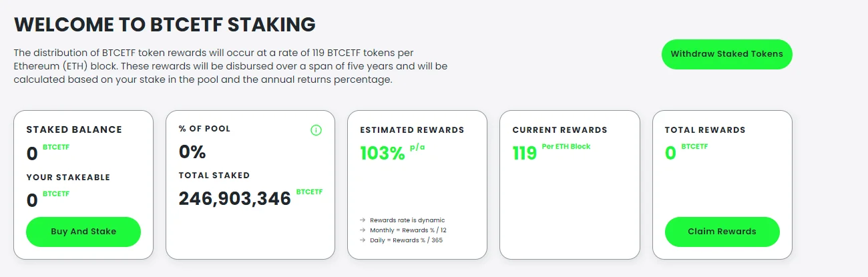Click the % of Pool heading

pos(204,129)
